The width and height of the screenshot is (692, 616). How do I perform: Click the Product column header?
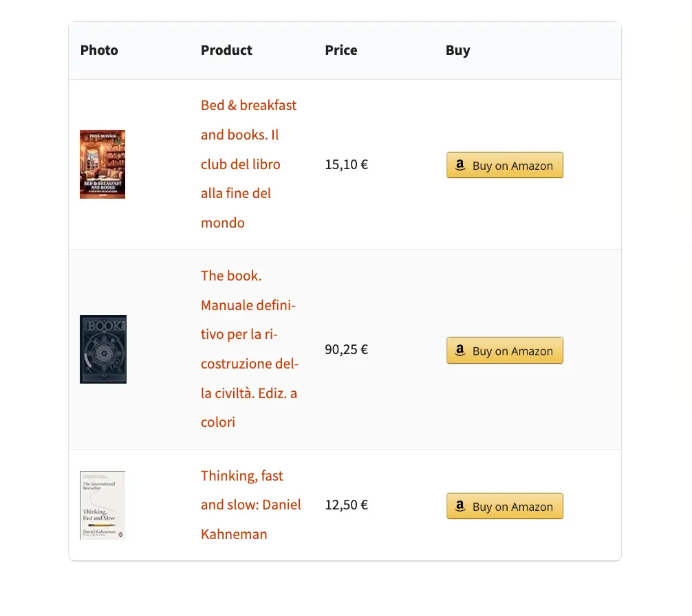click(x=226, y=50)
